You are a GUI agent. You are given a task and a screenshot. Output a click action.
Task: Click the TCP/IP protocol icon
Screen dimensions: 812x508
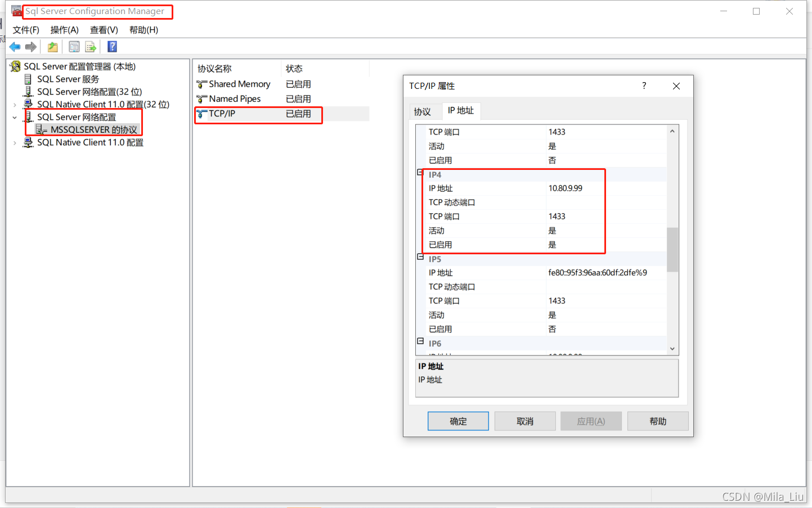pyautogui.click(x=202, y=114)
